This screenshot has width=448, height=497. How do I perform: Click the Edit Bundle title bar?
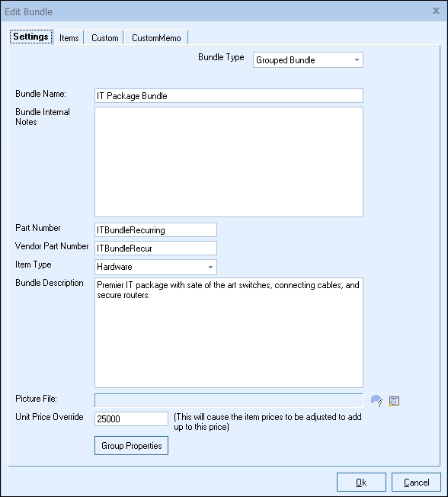tap(216, 11)
